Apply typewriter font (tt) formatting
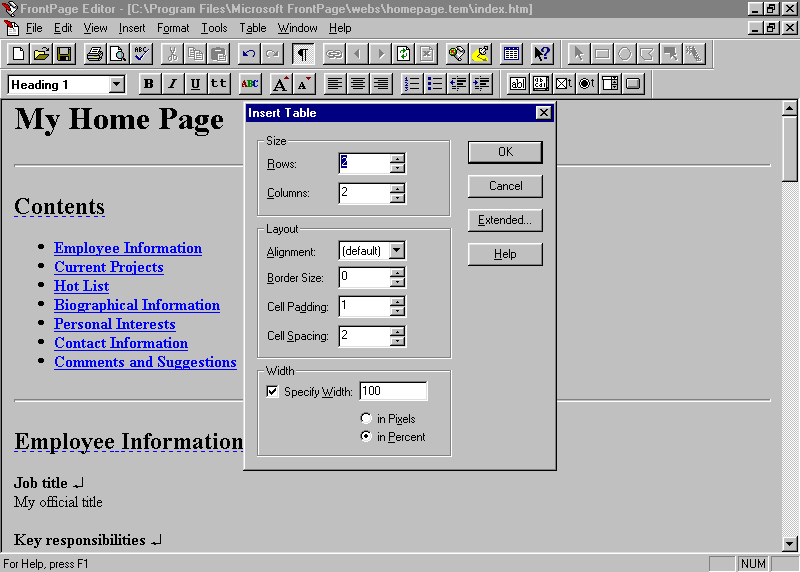The width and height of the screenshot is (800, 572). [218, 84]
